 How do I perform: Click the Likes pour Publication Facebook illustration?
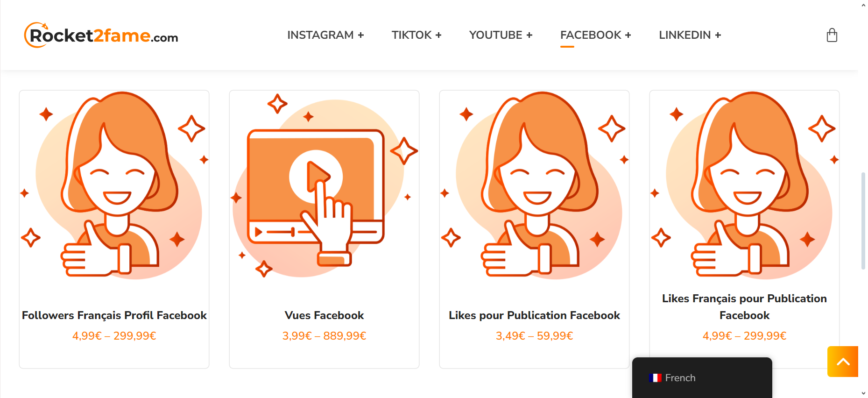click(x=534, y=185)
